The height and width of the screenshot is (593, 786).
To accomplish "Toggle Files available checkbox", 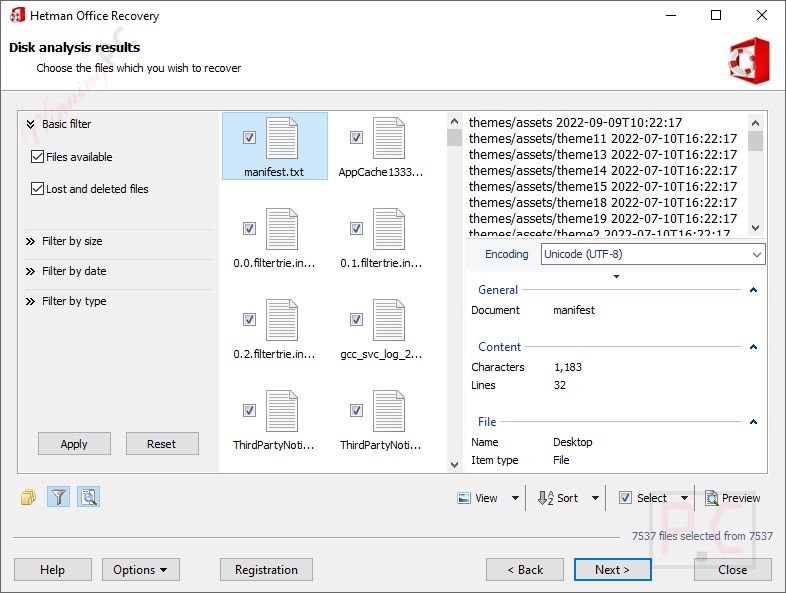I will (x=38, y=157).
